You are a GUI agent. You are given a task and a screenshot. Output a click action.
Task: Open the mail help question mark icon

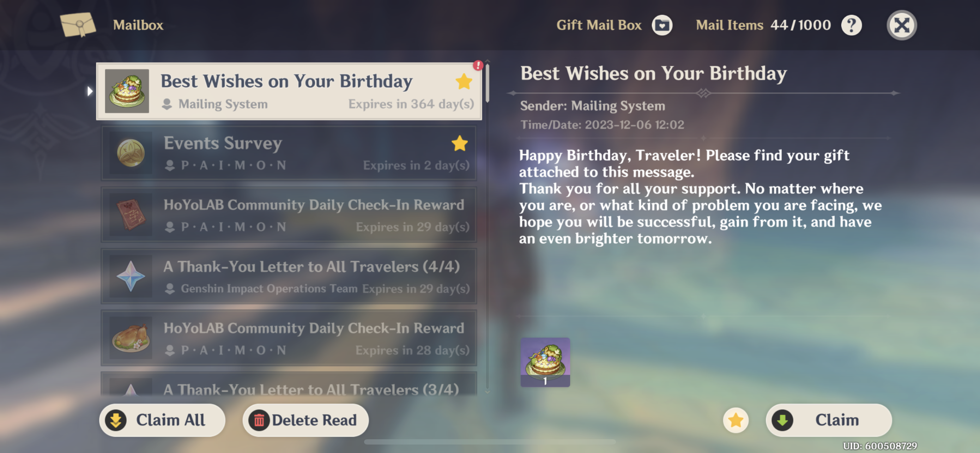pyautogui.click(x=851, y=25)
